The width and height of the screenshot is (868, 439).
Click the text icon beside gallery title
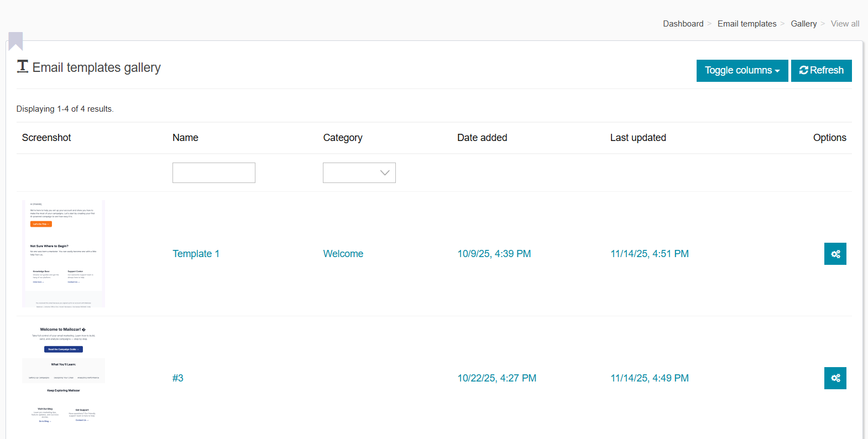23,67
